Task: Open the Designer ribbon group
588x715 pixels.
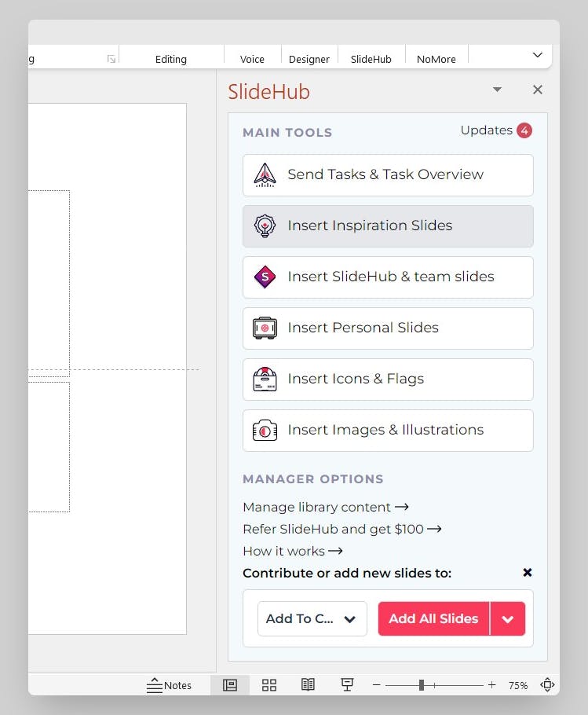Action: (309, 59)
